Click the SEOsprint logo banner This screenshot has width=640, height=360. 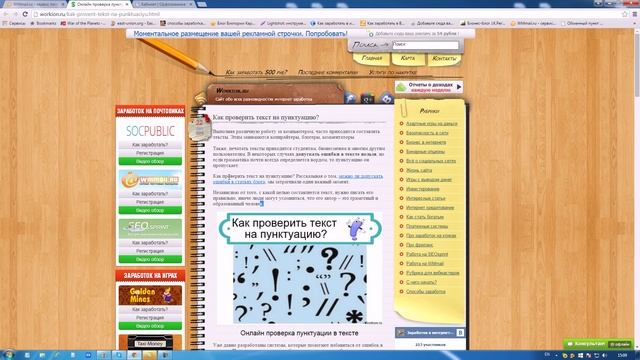pos(150,229)
